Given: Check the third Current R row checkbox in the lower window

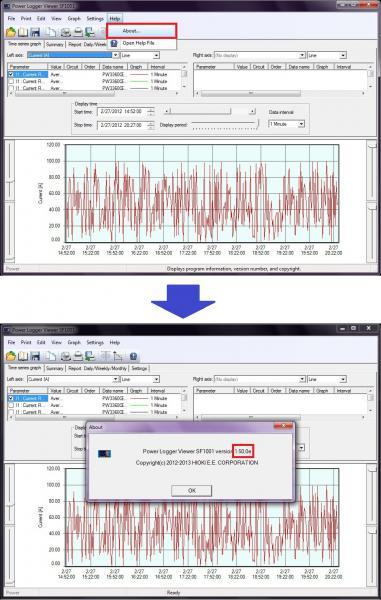Looking at the screenshot, I should coord(11,412).
